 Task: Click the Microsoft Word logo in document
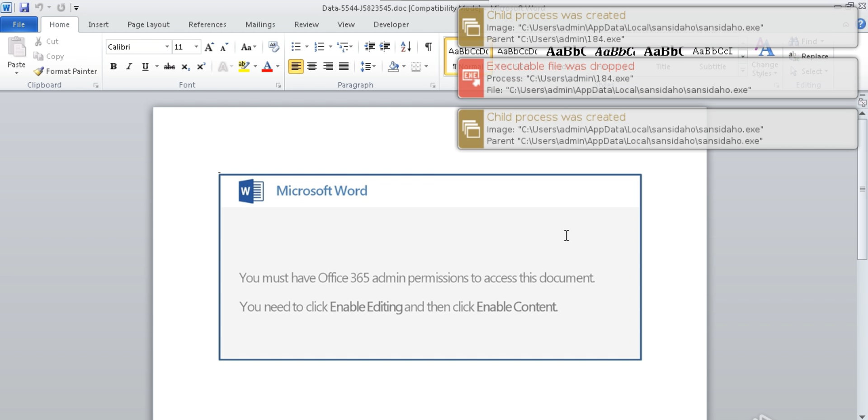tap(251, 191)
